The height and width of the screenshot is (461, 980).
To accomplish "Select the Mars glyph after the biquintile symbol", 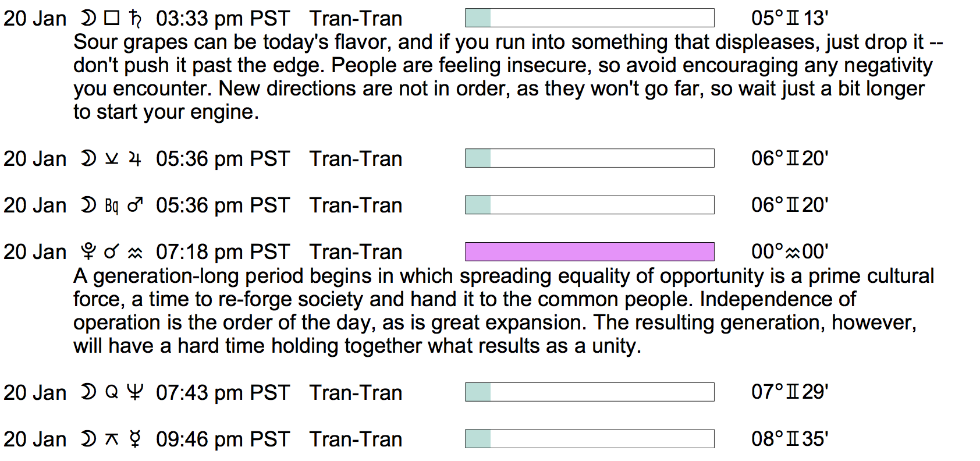I will tap(135, 205).
